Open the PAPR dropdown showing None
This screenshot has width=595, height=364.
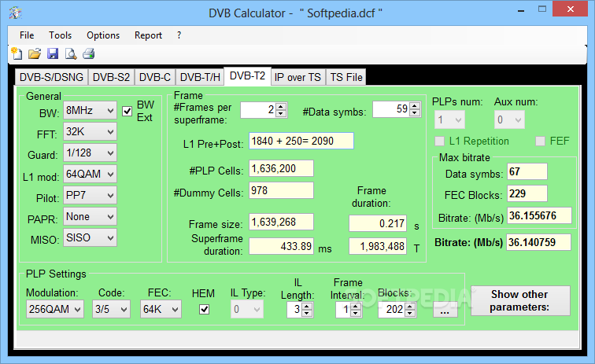tap(90, 216)
